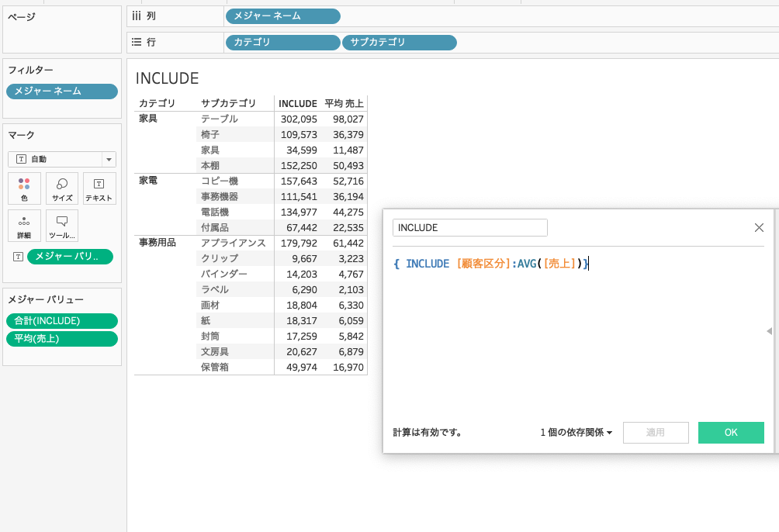Open the mark type 自動 dropdown
The width and height of the screenshot is (779, 532).
coord(62,160)
